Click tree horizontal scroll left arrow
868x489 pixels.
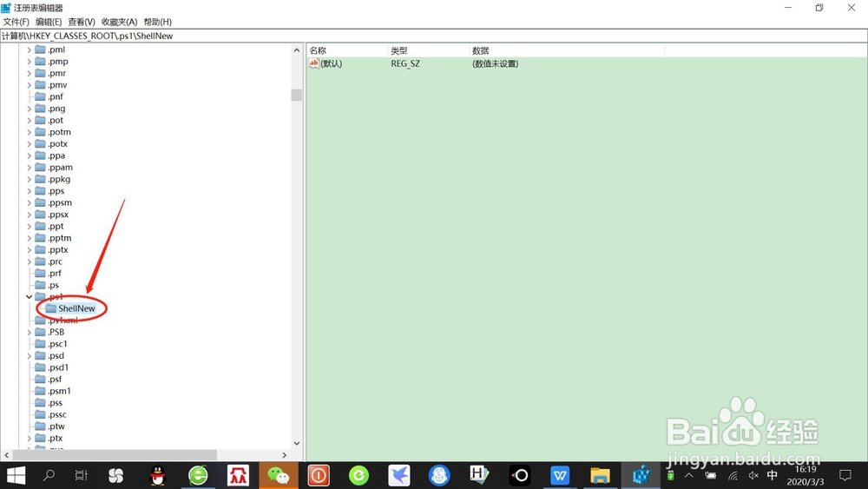pyautogui.click(x=6, y=455)
